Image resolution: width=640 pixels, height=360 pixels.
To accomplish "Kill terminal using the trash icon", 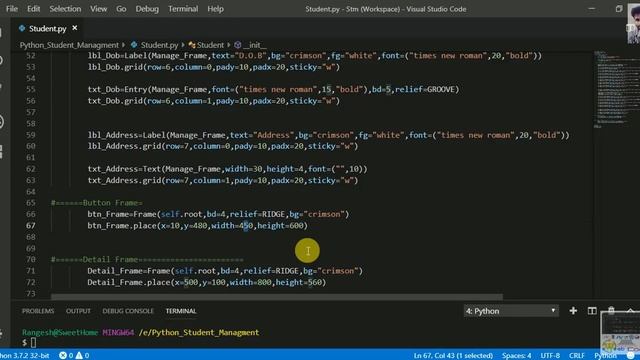I will point(611,311).
